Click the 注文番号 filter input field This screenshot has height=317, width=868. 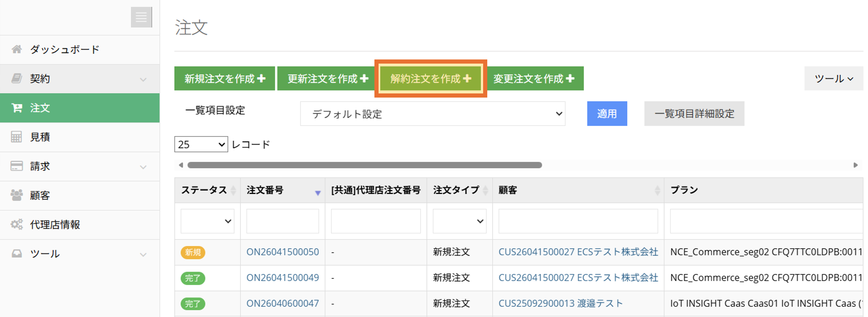coord(282,221)
